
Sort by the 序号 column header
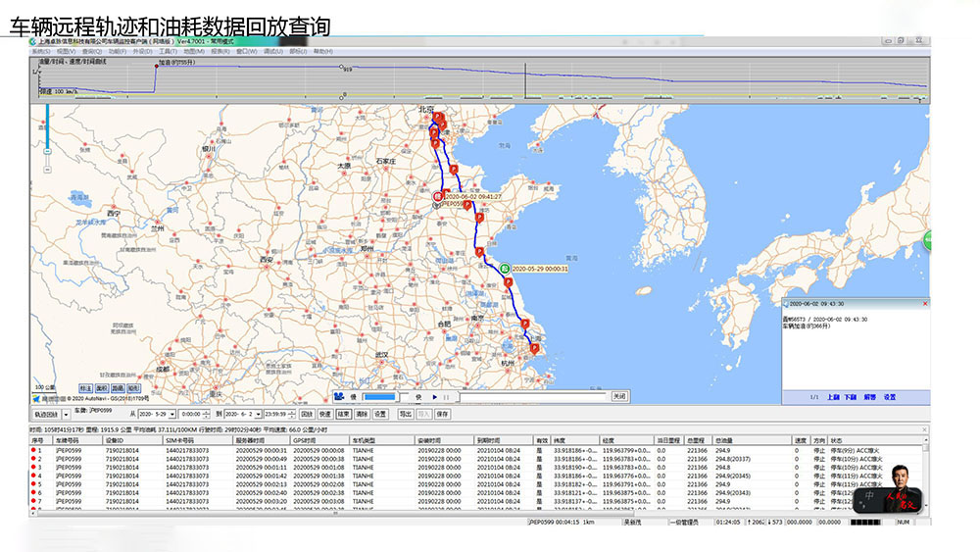pos(42,441)
